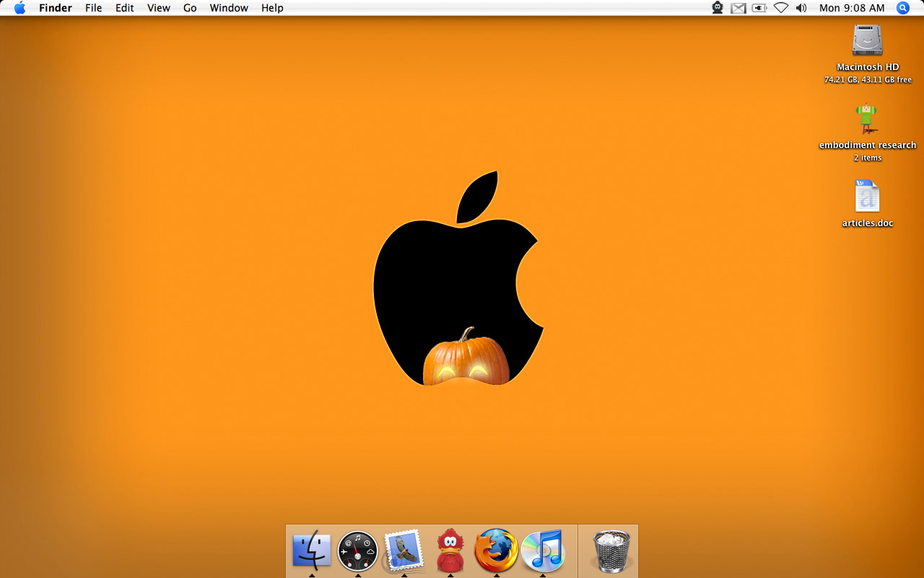Open the Trash in the Dock
Viewport: 924px width, 578px height.
[x=611, y=551]
